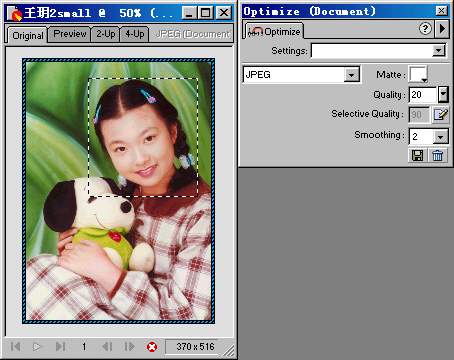Open the Optimize panel help button
This screenshot has height=360, width=454.
(x=425, y=29)
